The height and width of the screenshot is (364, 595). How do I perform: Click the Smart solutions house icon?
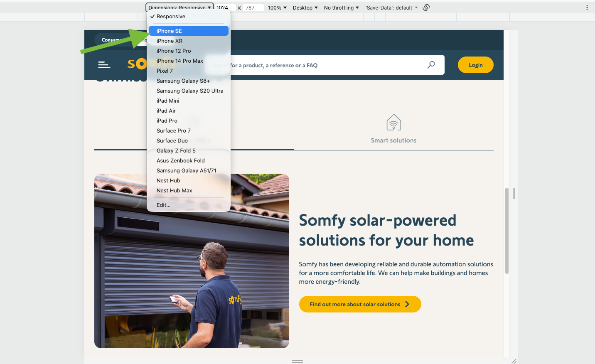(393, 123)
